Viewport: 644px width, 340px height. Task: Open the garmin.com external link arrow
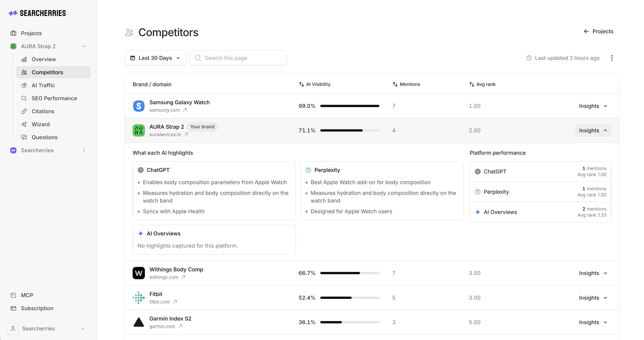point(180,326)
